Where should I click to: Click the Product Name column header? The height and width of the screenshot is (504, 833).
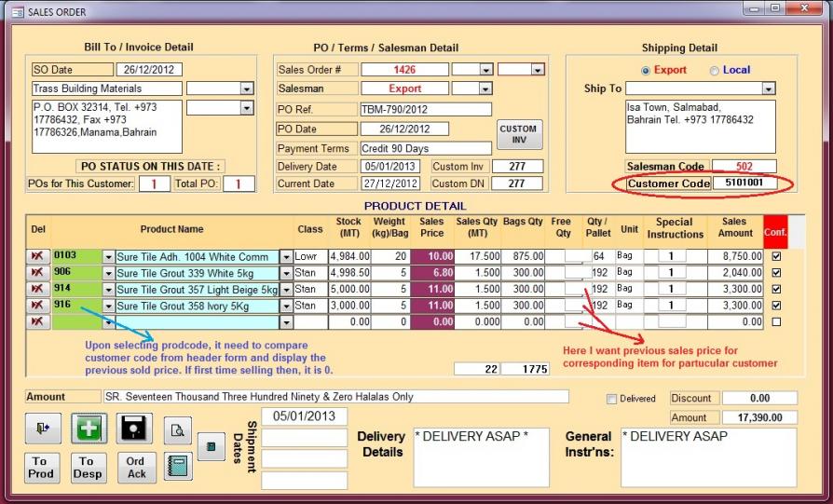pos(172,229)
